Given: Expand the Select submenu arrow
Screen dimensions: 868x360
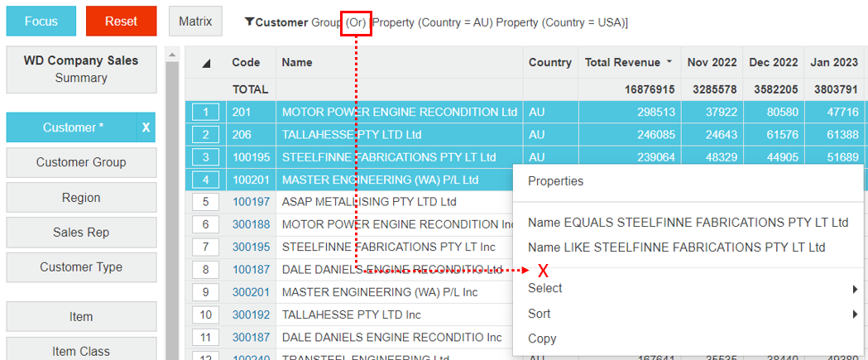Looking at the screenshot, I should (x=856, y=289).
